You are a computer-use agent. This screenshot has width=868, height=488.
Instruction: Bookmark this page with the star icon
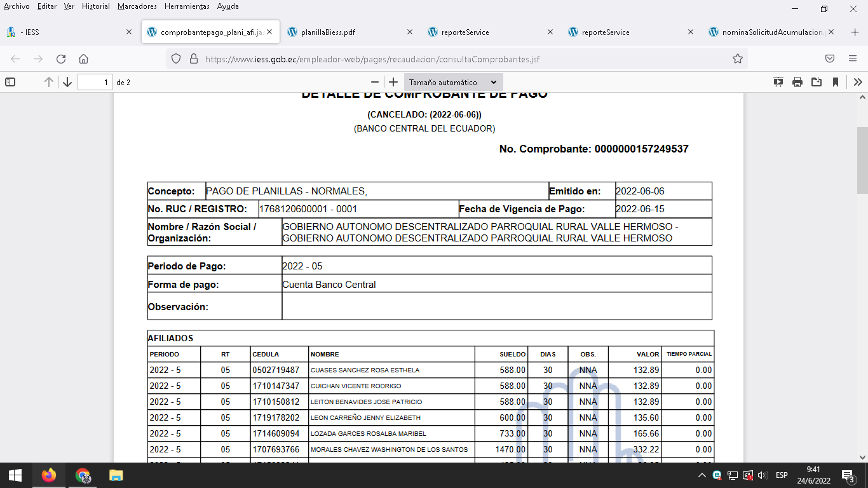pos(737,58)
